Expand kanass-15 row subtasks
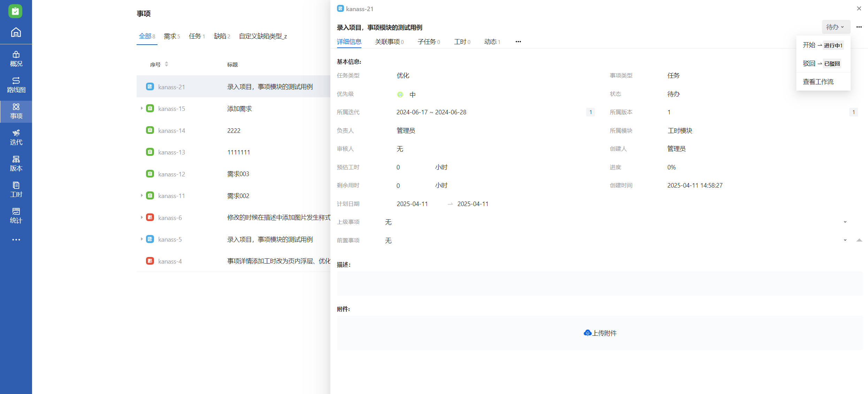Viewport: 868px width, 394px height. click(141, 108)
